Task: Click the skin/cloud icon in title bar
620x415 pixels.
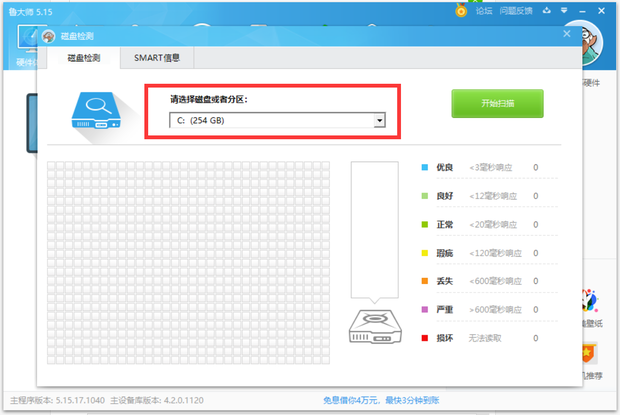Action: pyautogui.click(x=546, y=11)
